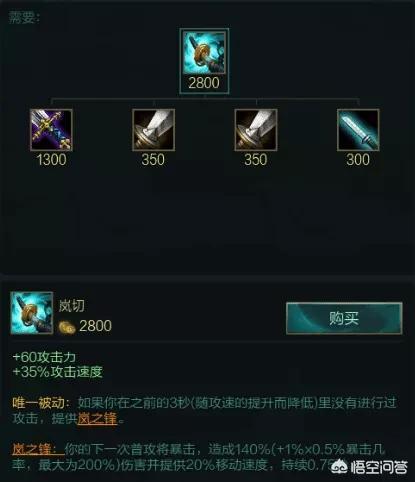This screenshot has width=415, height=482.
Task: Select the Long Sword icon beside the Dagger
Action: (x=256, y=130)
